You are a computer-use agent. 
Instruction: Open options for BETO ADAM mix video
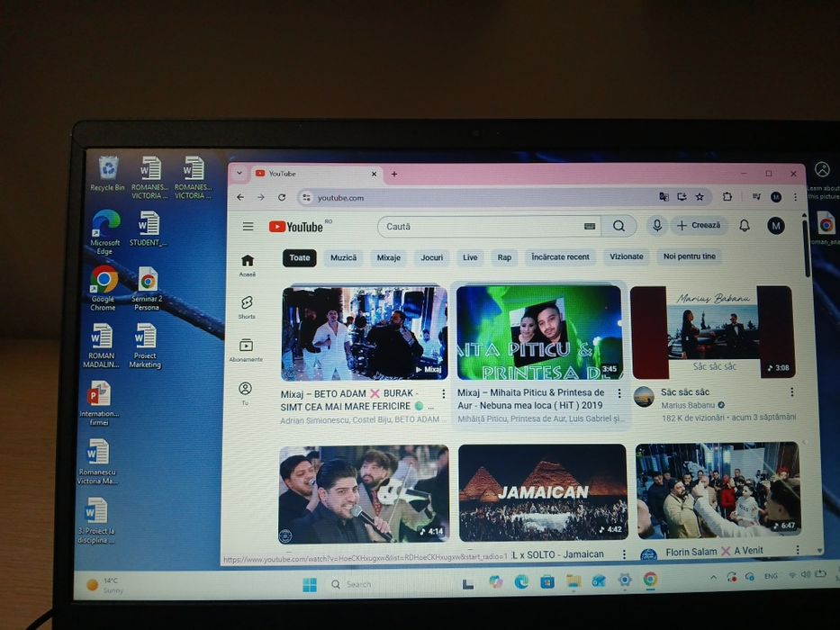pos(444,394)
